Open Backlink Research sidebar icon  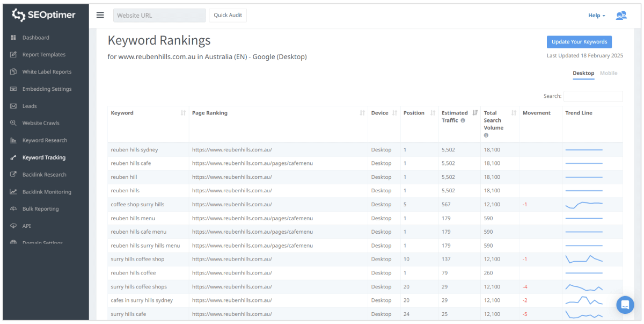pyautogui.click(x=13, y=175)
